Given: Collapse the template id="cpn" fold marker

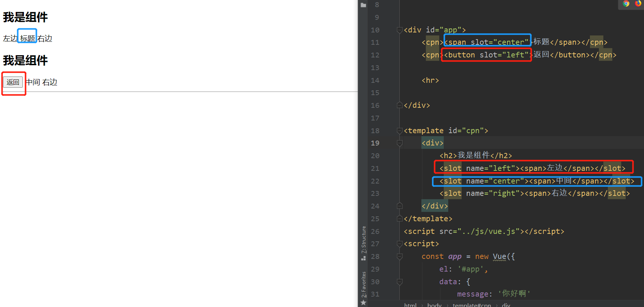Looking at the screenshot, I should click(399, 131).
